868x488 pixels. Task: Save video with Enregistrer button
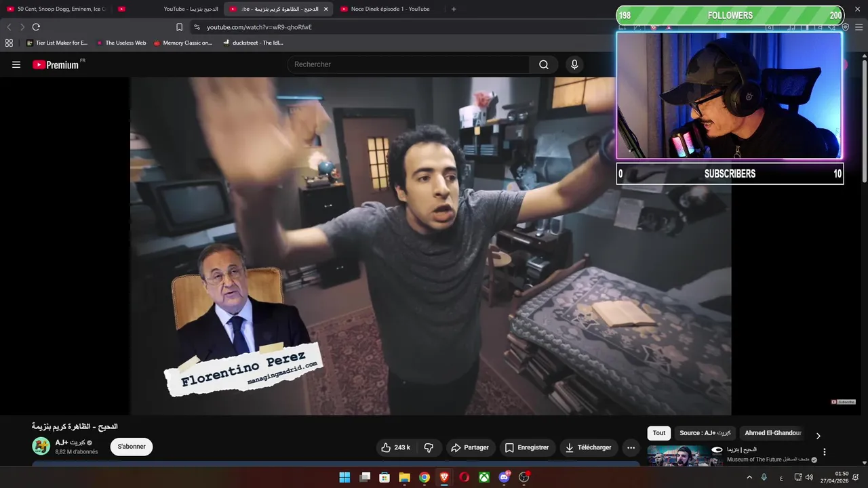[527, 447]
